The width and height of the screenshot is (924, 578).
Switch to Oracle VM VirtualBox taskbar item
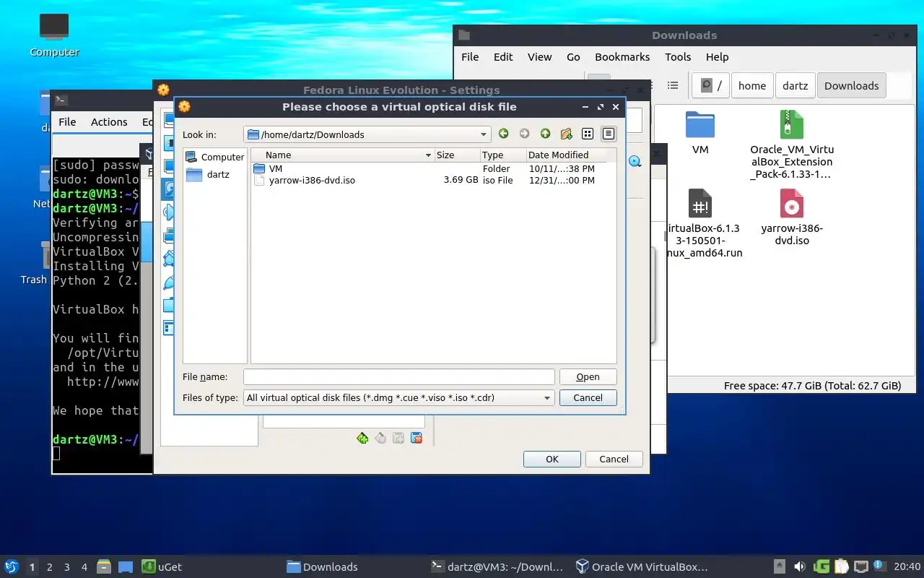pos(642,566)
